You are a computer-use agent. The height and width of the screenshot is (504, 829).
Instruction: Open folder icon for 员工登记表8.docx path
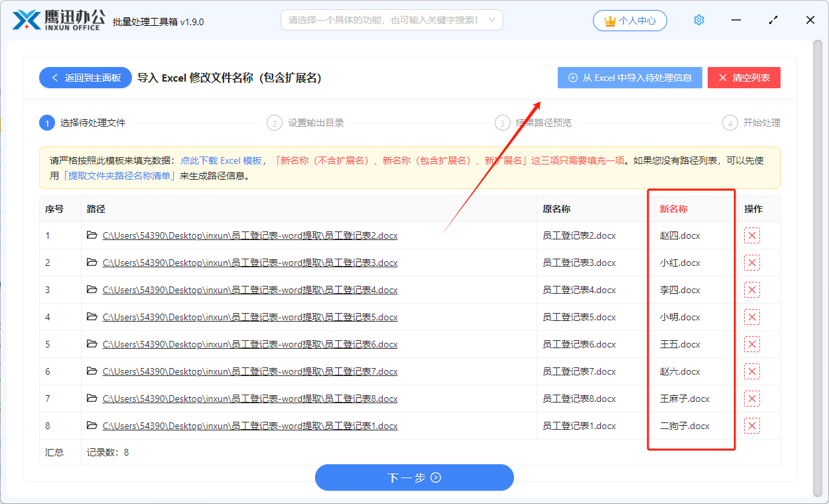coord(92,398)
